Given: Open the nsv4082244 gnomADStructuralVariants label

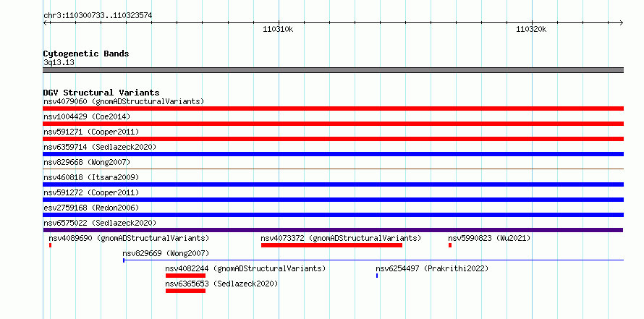Looking at the screenshot, I should click(245, 268).
